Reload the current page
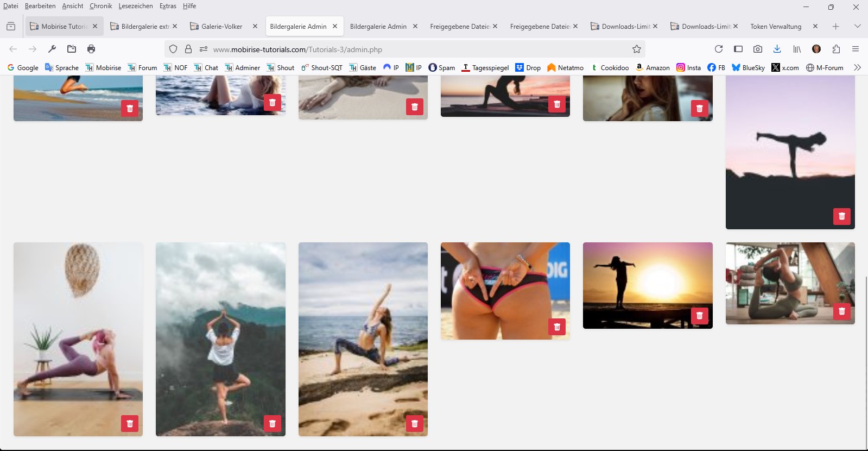868x451 pixels. pyautogui.click(x=719, y=49)
